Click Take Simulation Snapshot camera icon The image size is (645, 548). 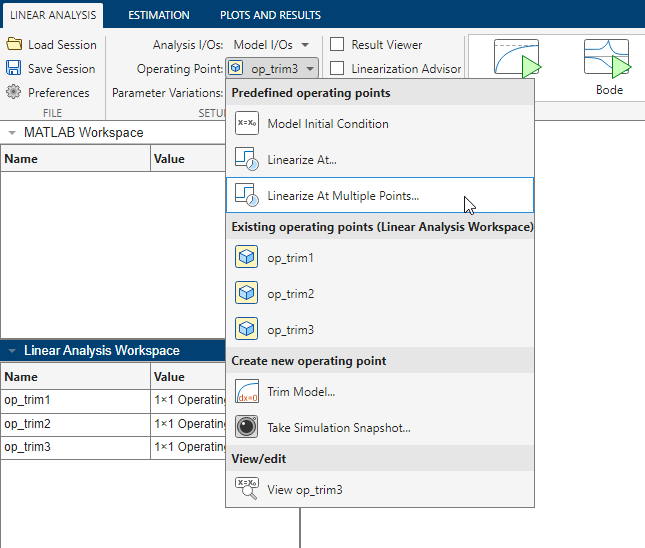pos(246,427)
